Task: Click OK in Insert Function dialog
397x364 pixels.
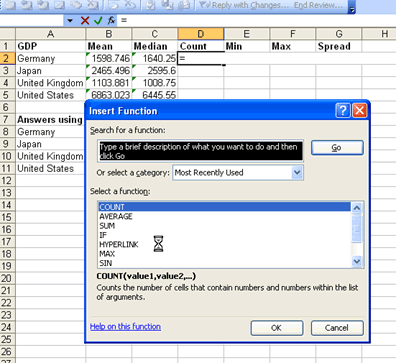Action: coord(277,328)
